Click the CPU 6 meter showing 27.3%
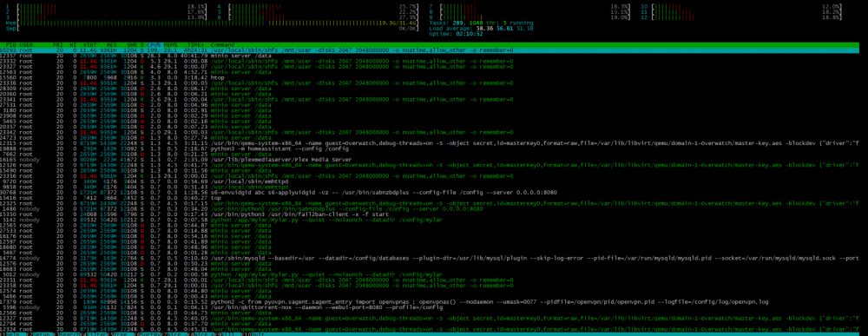The image size is (868, 336). pos(318,17)
